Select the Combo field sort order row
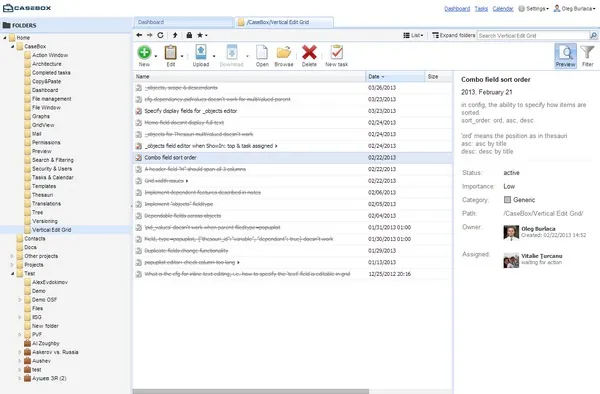The image size is (600, 394). [x=293, y=158]
